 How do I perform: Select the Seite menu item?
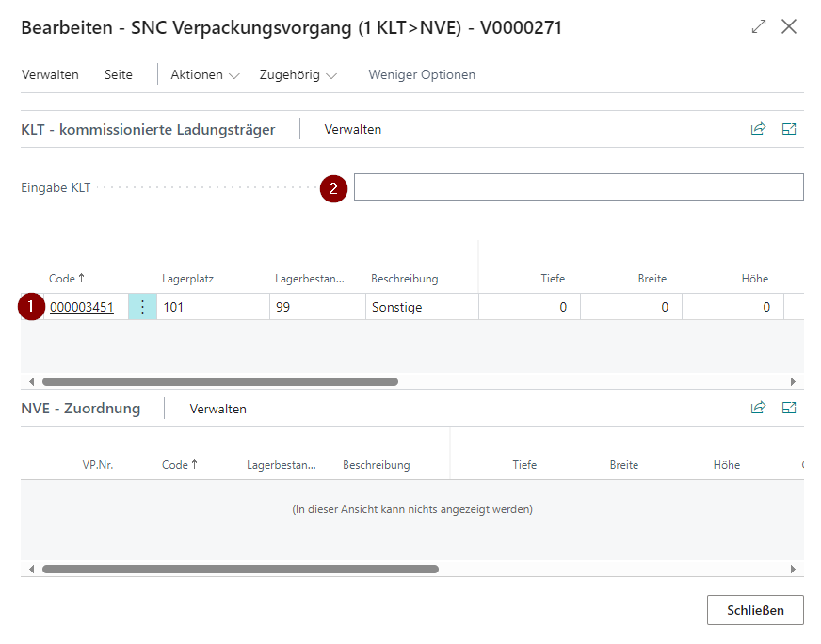pos(119,75)
